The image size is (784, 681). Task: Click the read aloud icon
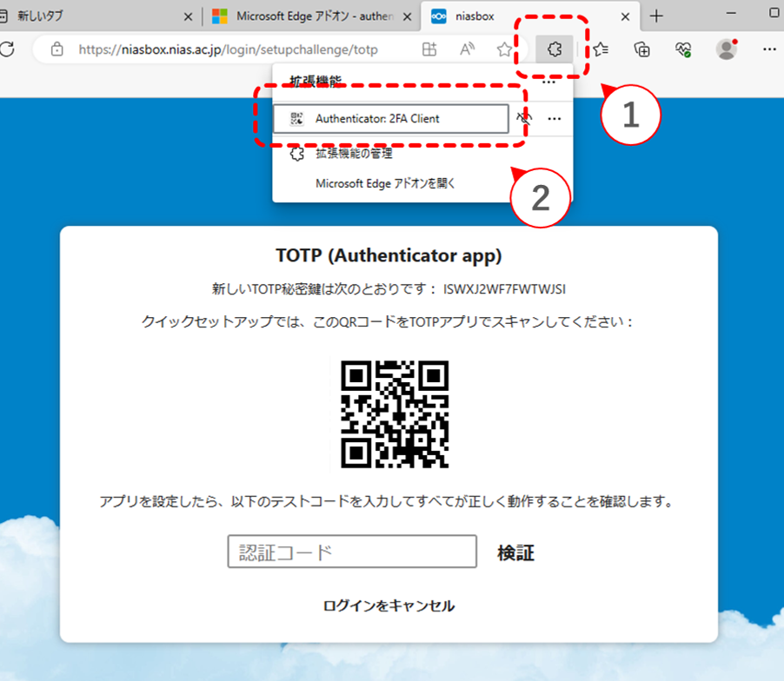click(467, 49)
